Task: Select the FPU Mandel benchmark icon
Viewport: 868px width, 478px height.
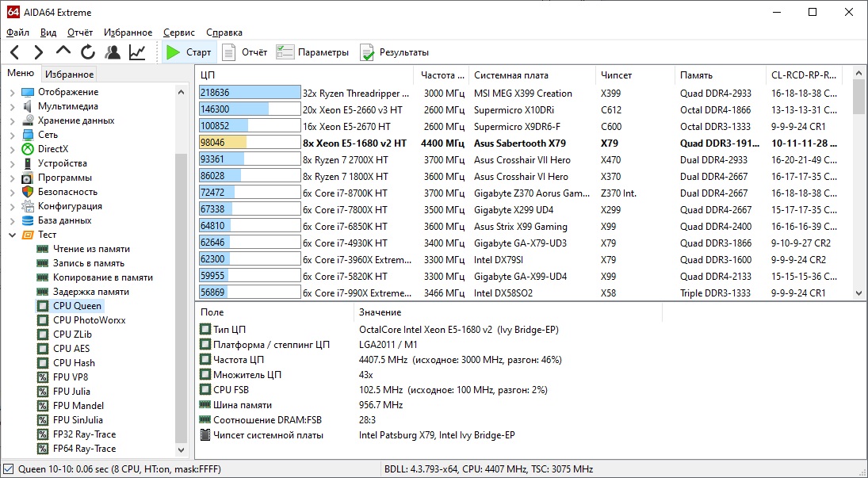Action: 42,406
